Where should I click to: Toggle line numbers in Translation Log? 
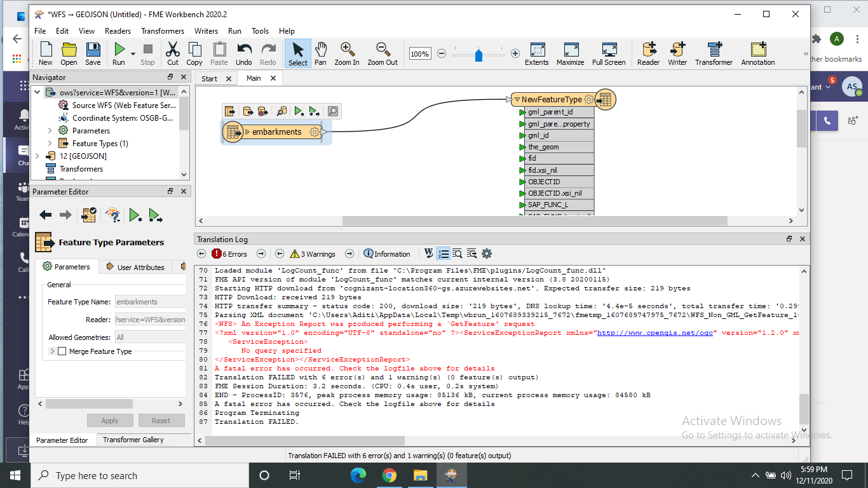tap(444, 254)
